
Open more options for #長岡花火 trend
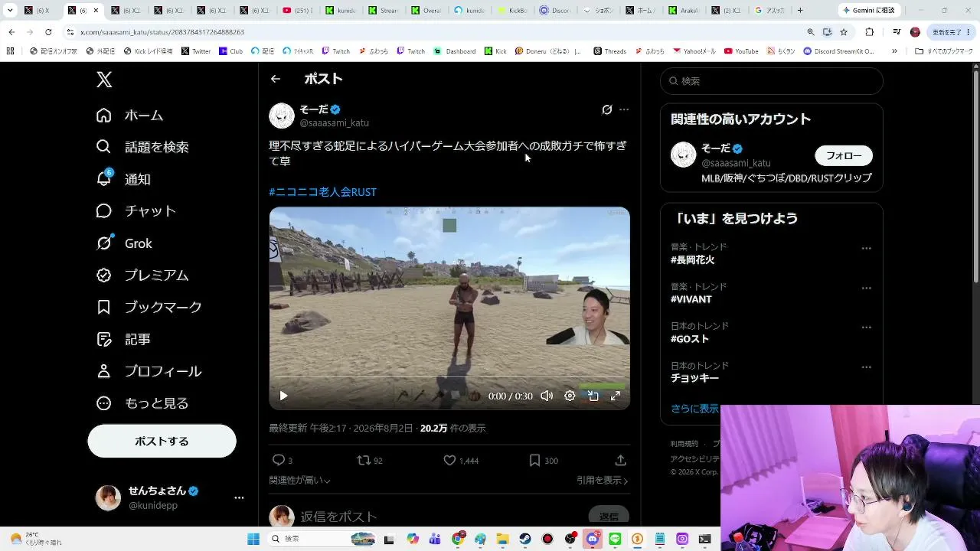[x=866, y=248]
